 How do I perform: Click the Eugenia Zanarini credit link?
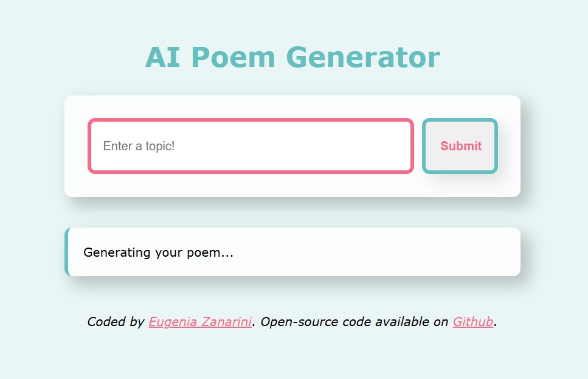tap(201, 322)
